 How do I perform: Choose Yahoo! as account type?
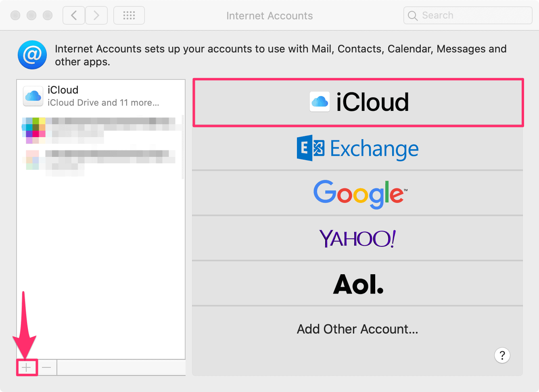coord(357,238)
